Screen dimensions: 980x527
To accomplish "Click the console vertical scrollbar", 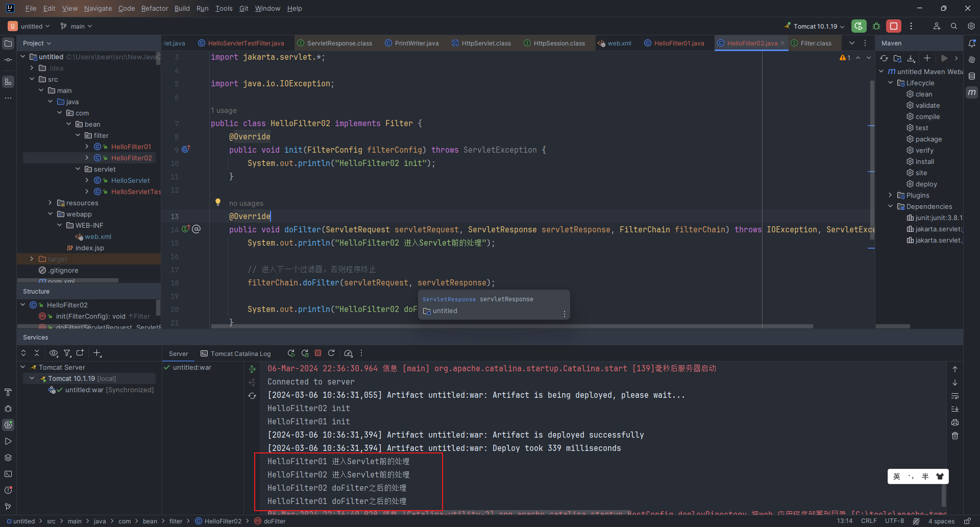I will pyautogui.click(x=944, y=494).
